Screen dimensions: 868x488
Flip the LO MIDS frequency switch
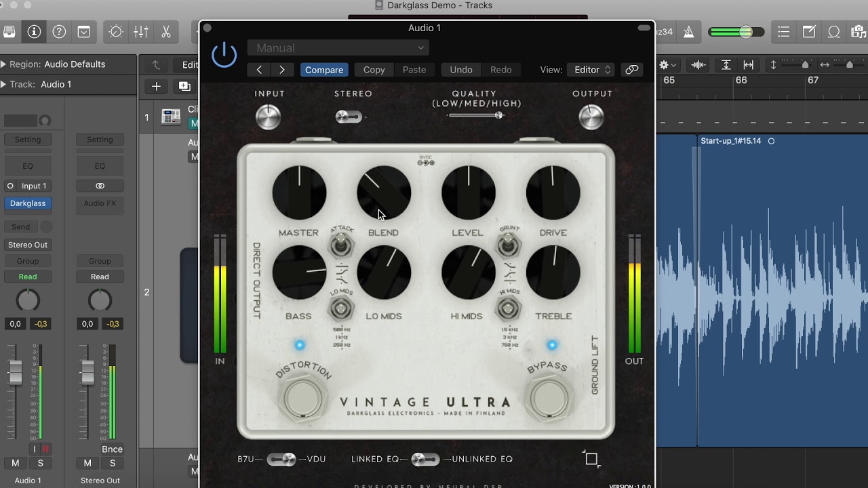tap(340, 308)
